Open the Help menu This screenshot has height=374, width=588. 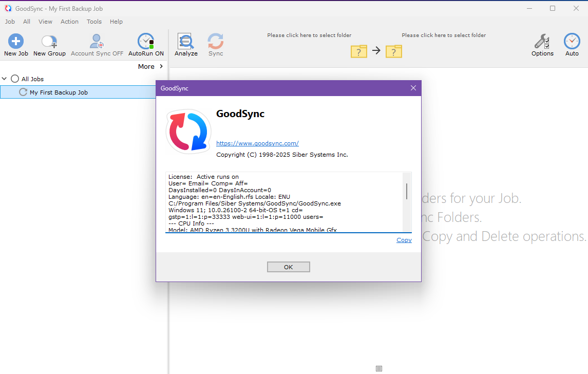(116, 22)
